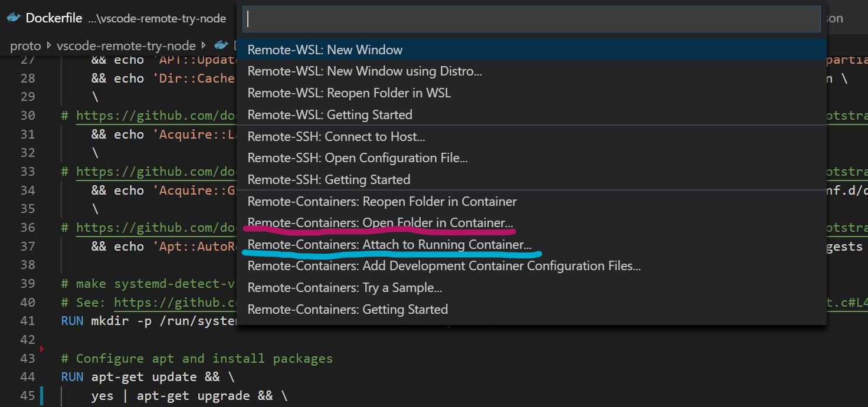
Task: Click line number 44 in the gutter
Action: [x=28, y=377]
